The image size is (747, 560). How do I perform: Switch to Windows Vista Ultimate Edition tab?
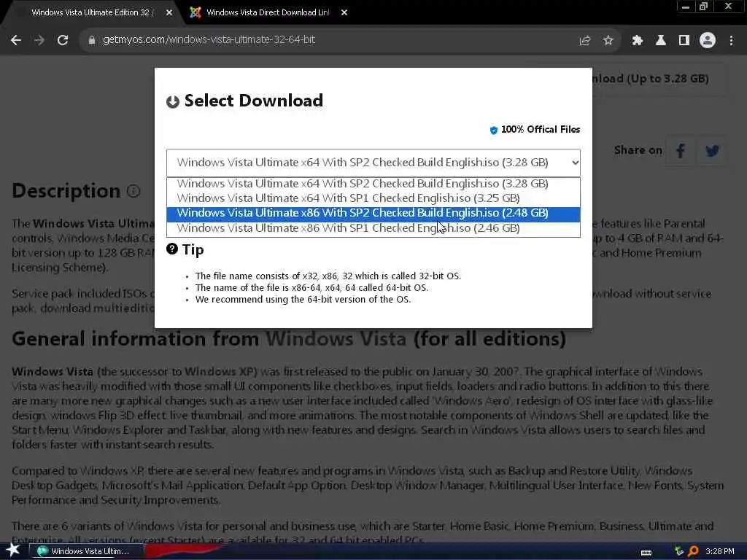pyautogui.click(x=93, y=13)
